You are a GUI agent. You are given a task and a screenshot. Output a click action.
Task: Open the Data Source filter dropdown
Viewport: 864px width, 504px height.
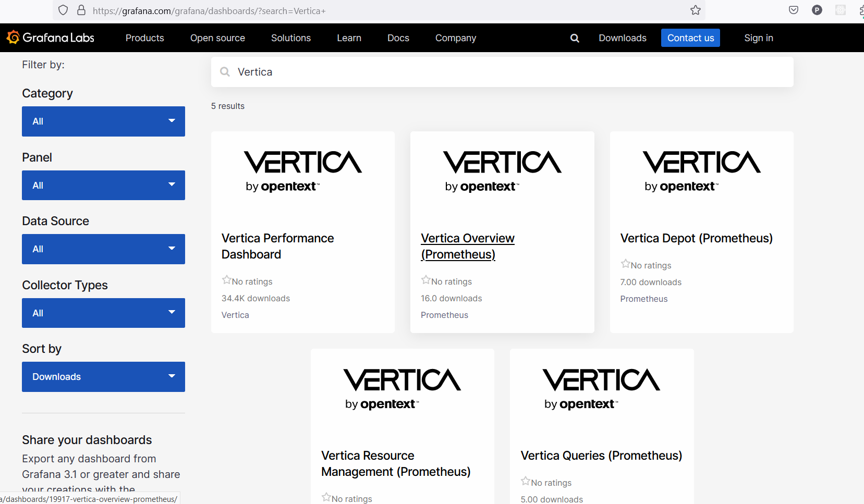coord(103,249)
